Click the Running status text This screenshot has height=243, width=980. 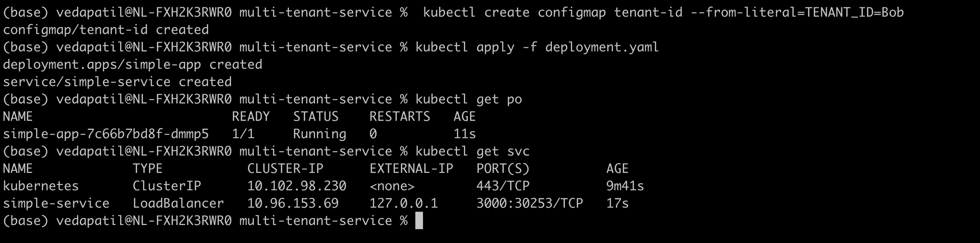[x=319, y=134]
